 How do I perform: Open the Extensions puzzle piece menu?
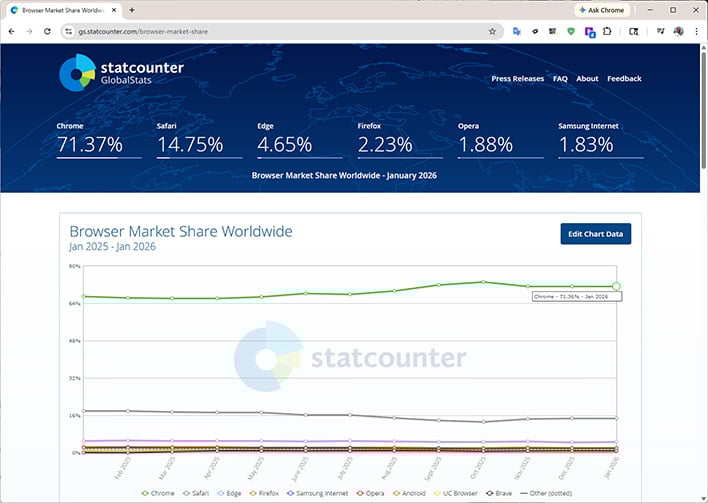pos(607,32)
